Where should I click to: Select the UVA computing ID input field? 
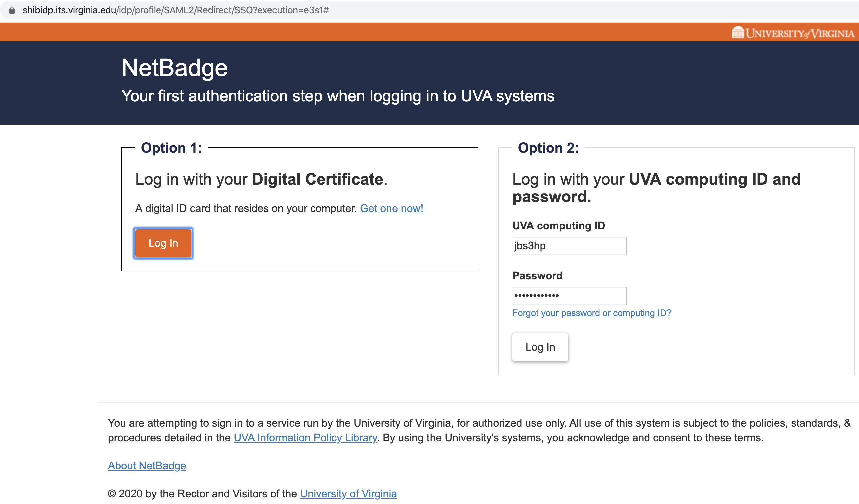click(569, 245)
